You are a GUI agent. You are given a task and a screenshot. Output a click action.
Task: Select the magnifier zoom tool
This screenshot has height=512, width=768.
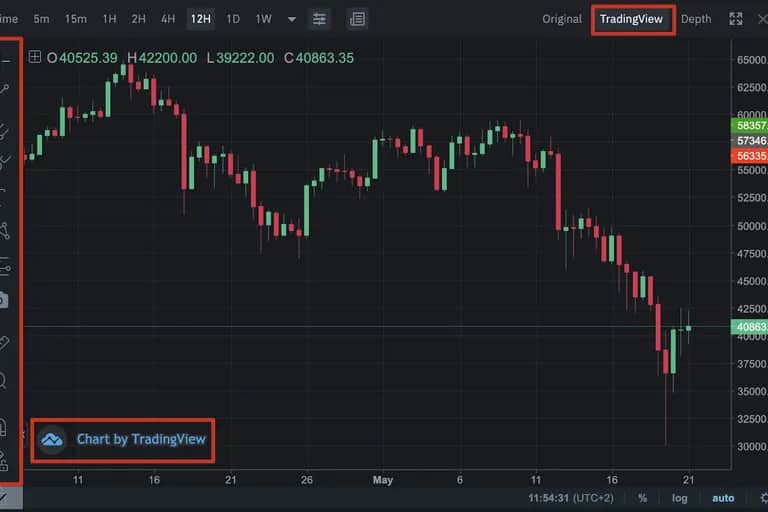[3, 380]
